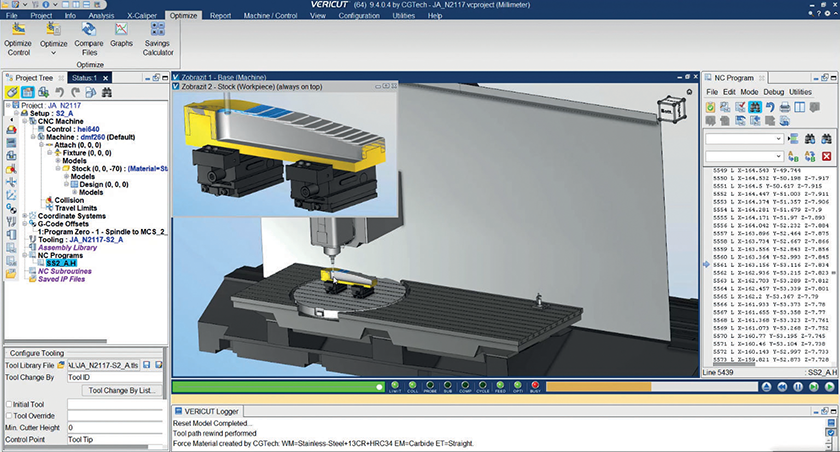
Task: Enable the Initial Tool checkbox
Action: (x=9, y=403)
